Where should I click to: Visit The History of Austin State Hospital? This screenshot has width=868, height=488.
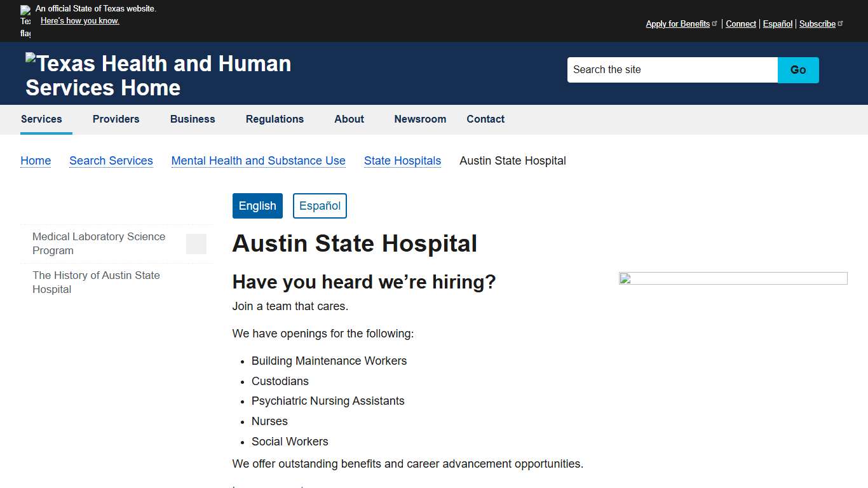(96, 282)
